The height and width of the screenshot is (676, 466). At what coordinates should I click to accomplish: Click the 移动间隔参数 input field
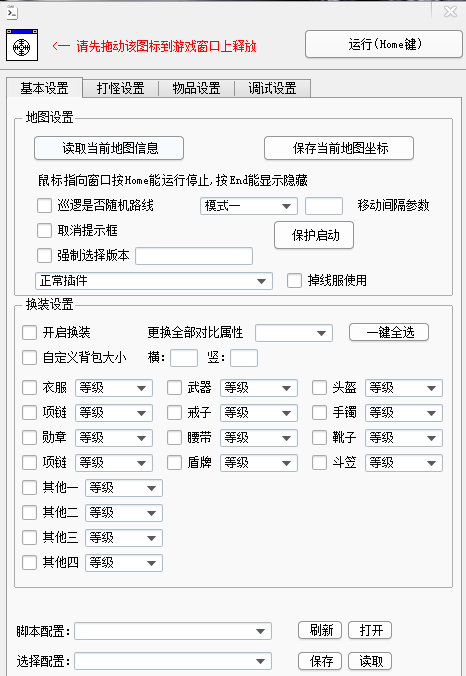tap(324, 206)
